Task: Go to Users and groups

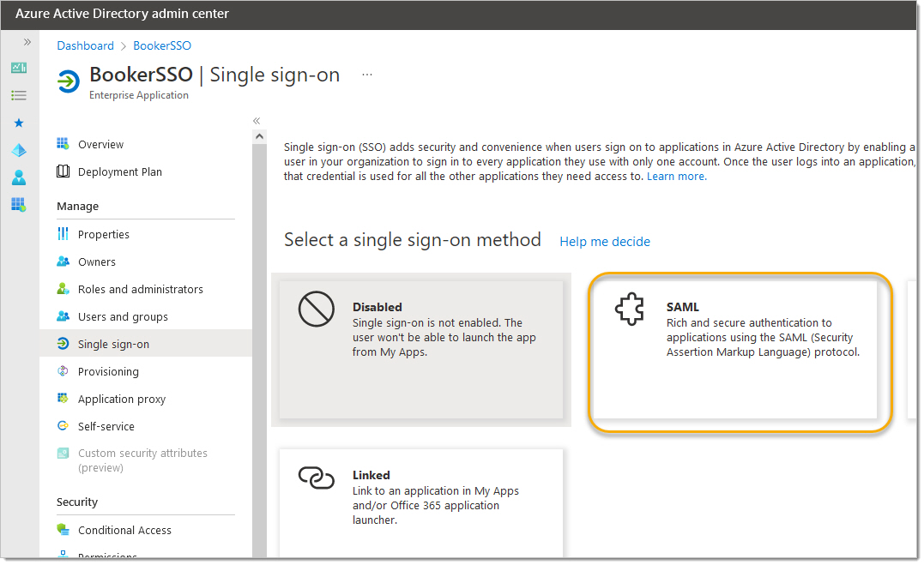Action: coord(123,316)
